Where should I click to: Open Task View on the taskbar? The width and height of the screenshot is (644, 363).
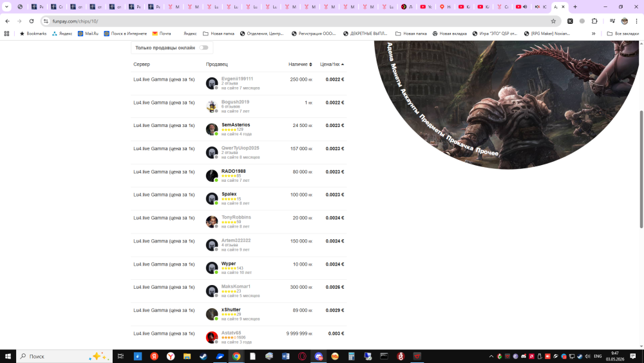pos(120,356)
